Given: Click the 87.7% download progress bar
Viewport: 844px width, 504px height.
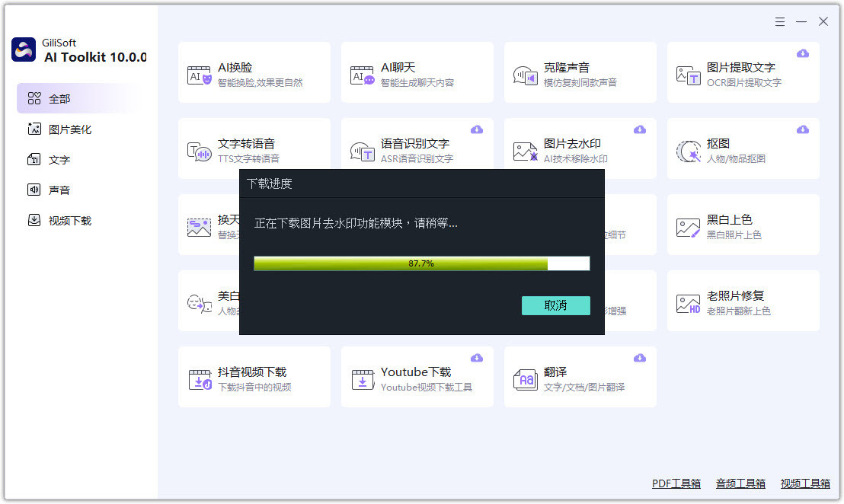Looking at the screenshot, I should 421,263.
